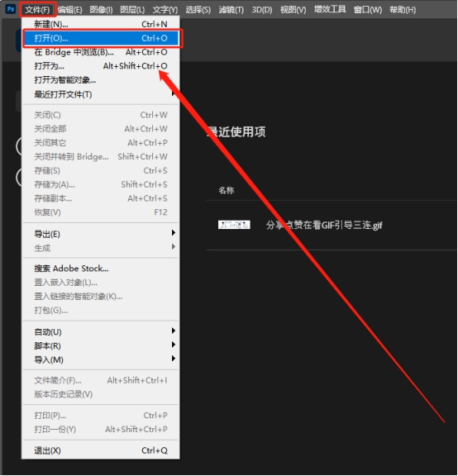The image size is (458, 476).
Task: Click the 打包(G)... menu entry
Action: [x=101, y=310]
